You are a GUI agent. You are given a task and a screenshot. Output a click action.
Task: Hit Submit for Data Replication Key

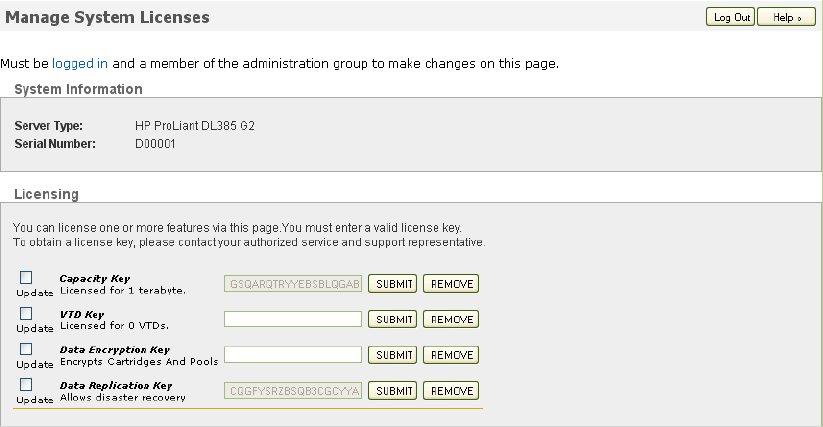click(x=394, y=390)
